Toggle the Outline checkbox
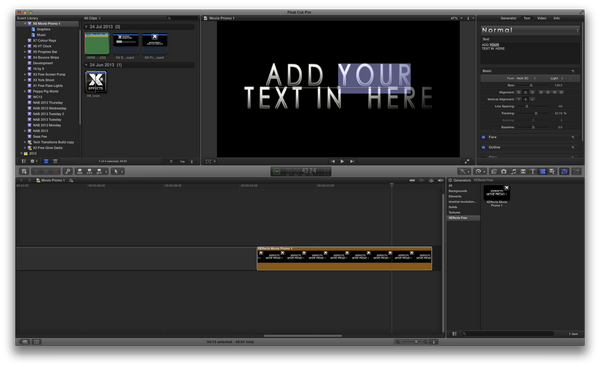The image size is (600, 367). click(x=483, y=147)
